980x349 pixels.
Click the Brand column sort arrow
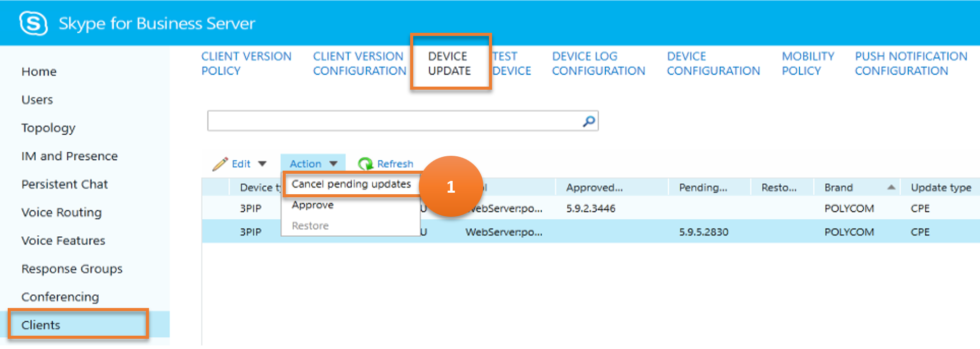891,188
